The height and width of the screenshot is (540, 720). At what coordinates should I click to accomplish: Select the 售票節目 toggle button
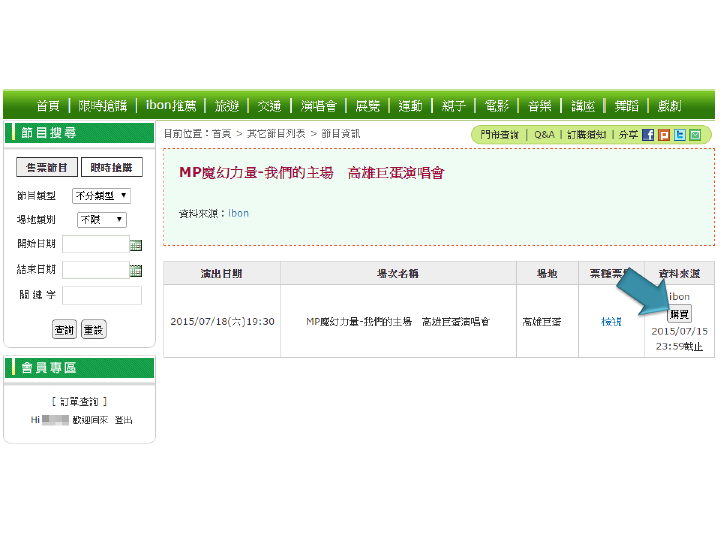pyautogui.click(x=47, y=168)
